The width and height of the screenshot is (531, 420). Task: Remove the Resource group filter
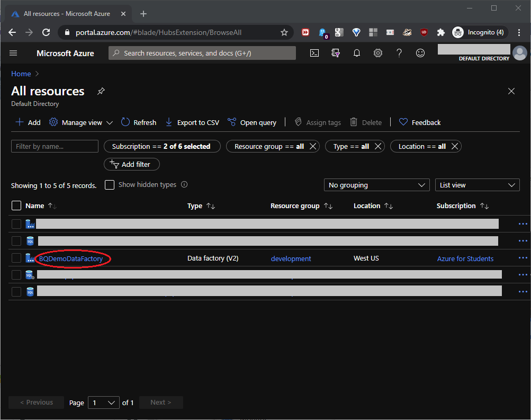[x=313, y=146]
